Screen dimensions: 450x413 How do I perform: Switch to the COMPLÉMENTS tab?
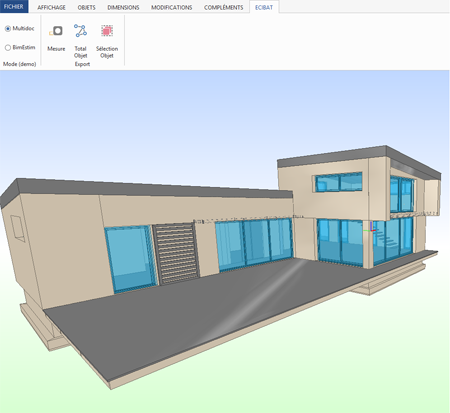224,7
